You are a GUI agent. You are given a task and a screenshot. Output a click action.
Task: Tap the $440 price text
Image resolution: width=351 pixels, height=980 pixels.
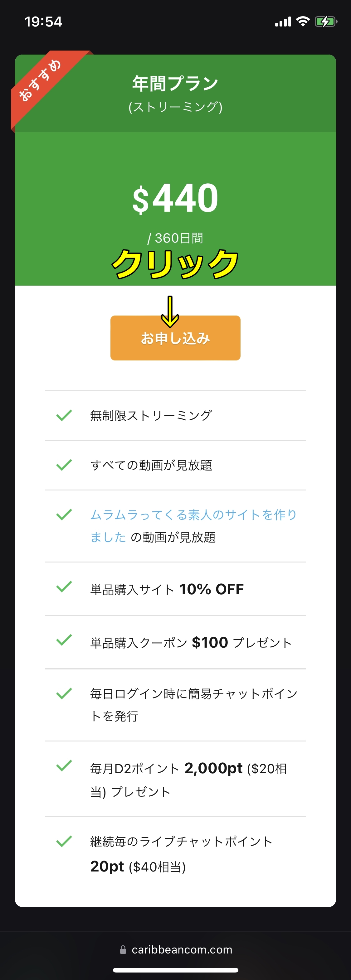[175, 198]
